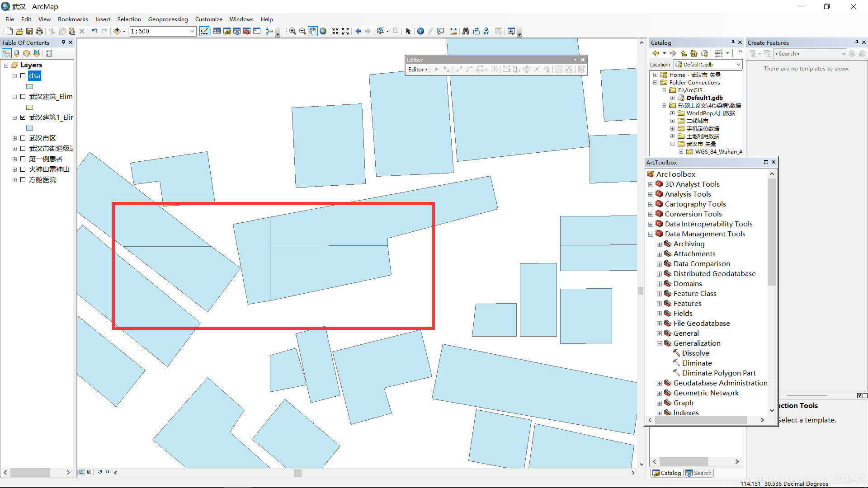This screenshot has height=488, width=868.
Task: Click the Full Extent button
Action: 322,31
